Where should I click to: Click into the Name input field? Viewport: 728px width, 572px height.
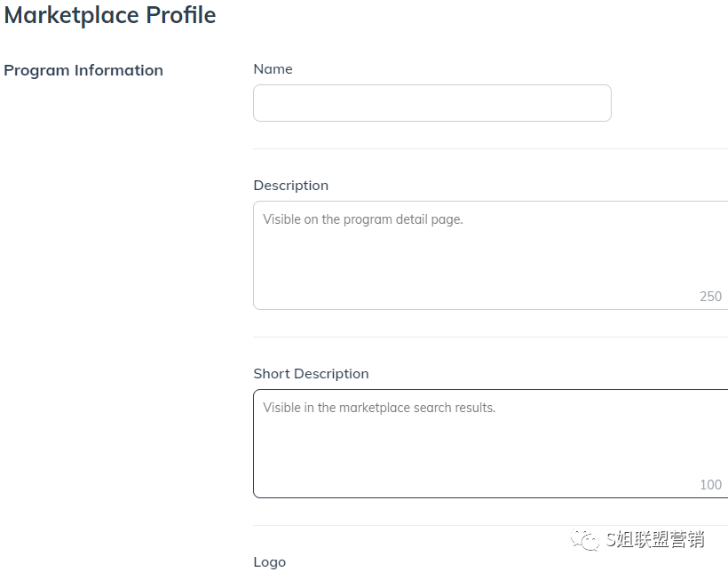pos(431,103)
